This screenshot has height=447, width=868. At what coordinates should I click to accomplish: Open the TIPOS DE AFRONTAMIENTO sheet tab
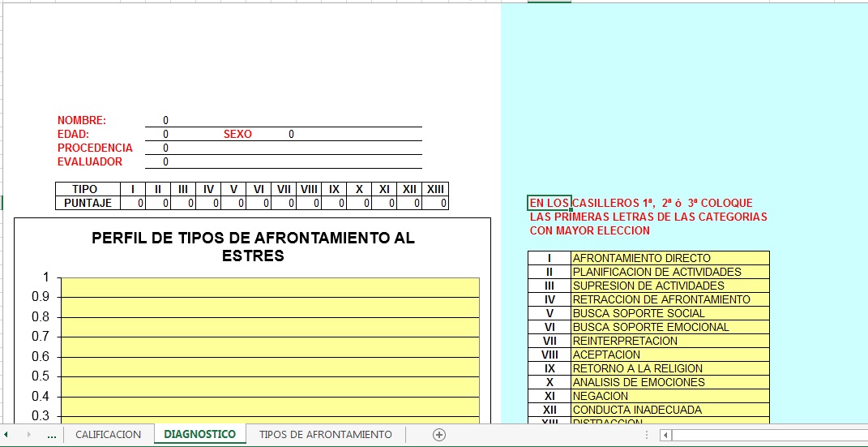tap(326, 435)
